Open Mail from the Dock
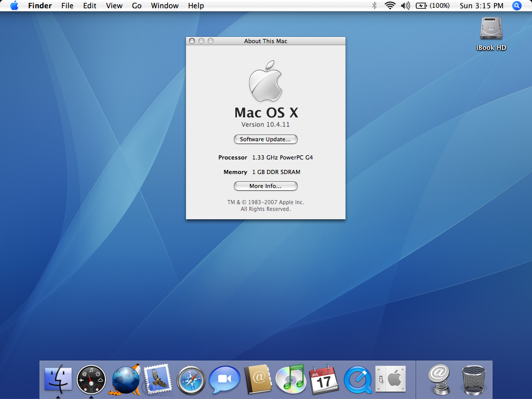The width and height of the screenshot is (532, 399). pyautogui.click(x=157, y=379)
